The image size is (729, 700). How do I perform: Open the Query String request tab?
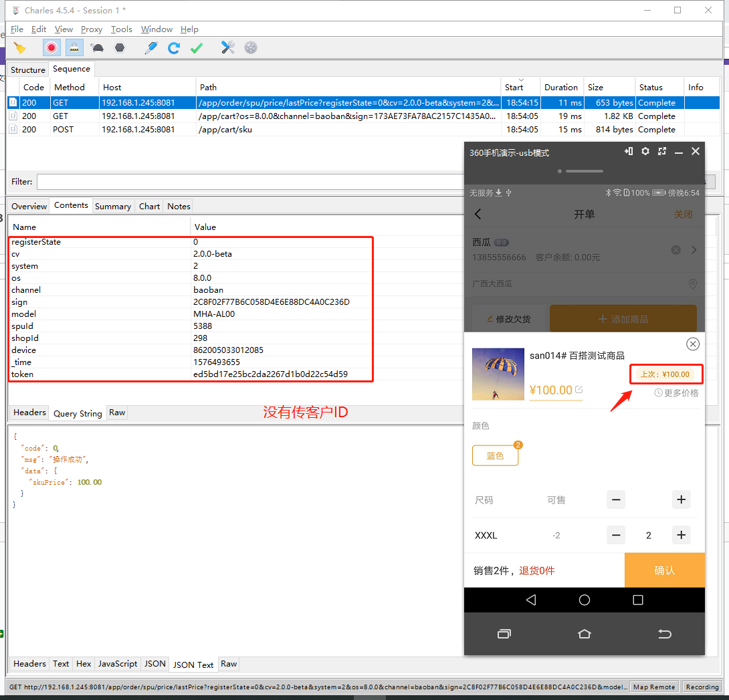click(78, 413)
